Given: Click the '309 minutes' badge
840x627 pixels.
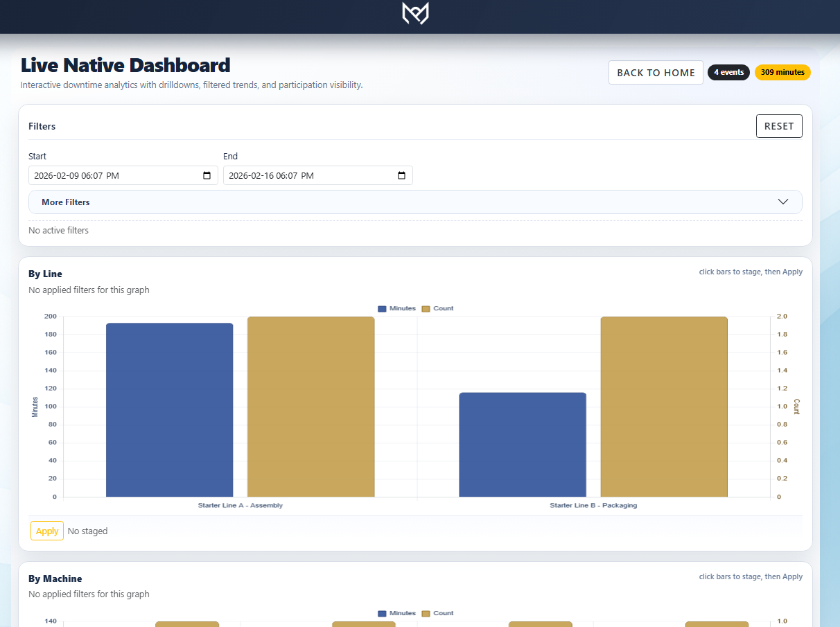Looking at the screenshot, I should pos(782,72).
